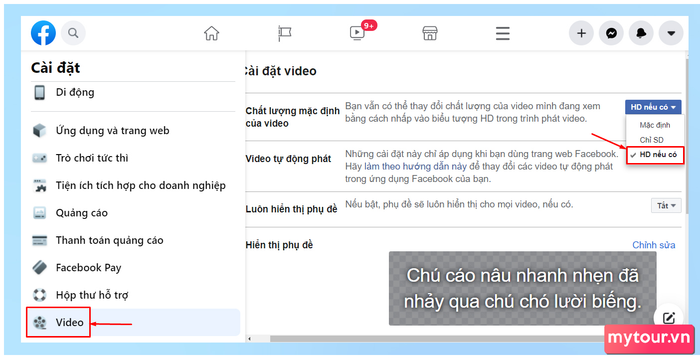700x361 pixels.
Task: Open Messenger chats icon
Action: point(611,33)
